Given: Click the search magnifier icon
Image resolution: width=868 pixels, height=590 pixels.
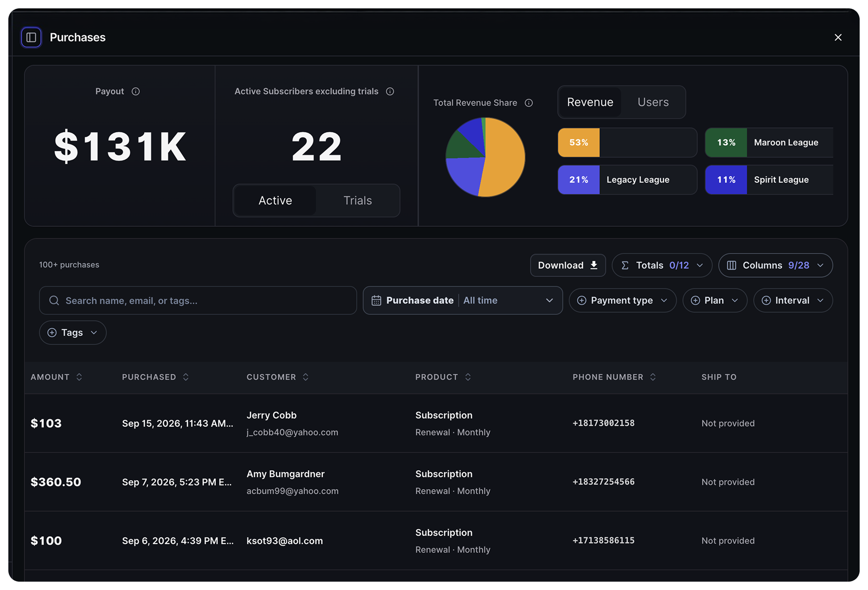Looking at the screenshot, I should (x=54, y=301).
